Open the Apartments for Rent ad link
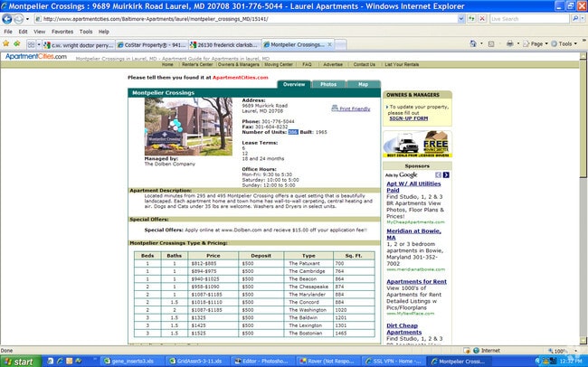This screenshot has width=588, height=367. point(417,281)
